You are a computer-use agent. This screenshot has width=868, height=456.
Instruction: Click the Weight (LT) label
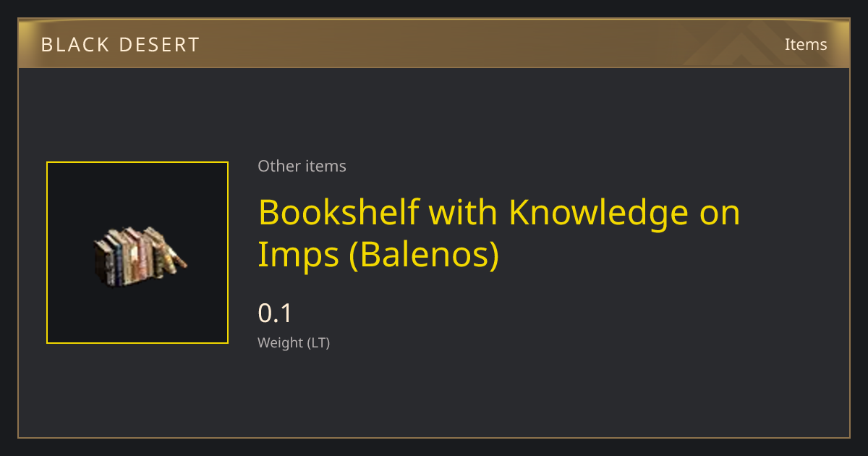[x=294, y=342]
